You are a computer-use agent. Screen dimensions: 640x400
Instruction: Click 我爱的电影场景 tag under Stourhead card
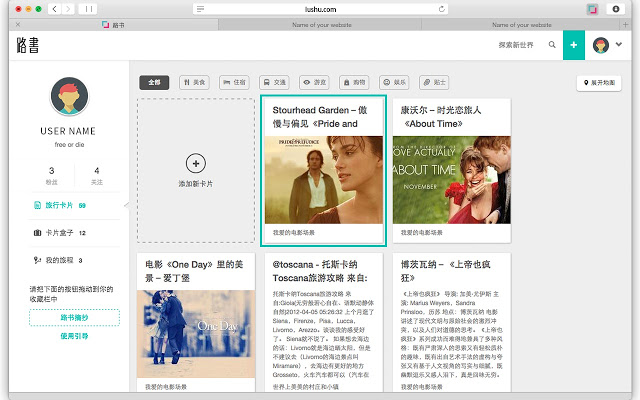[293, 233]
